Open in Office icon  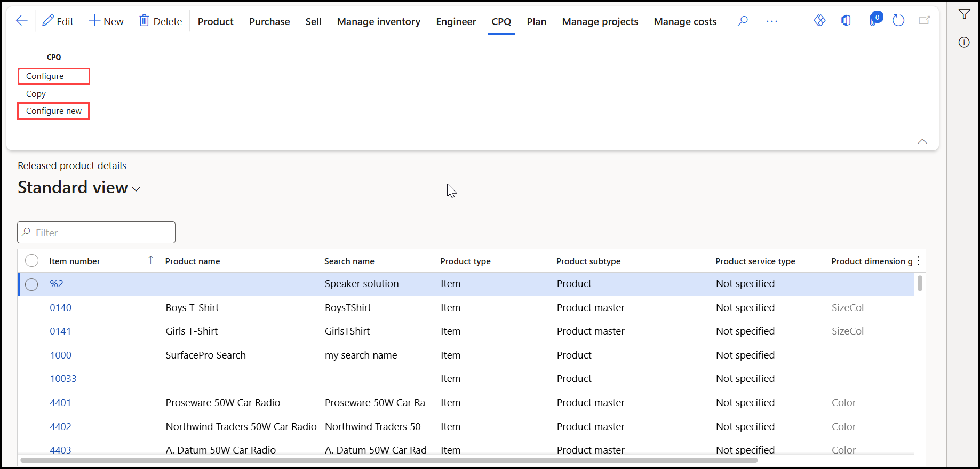click(x=846, y=20)
